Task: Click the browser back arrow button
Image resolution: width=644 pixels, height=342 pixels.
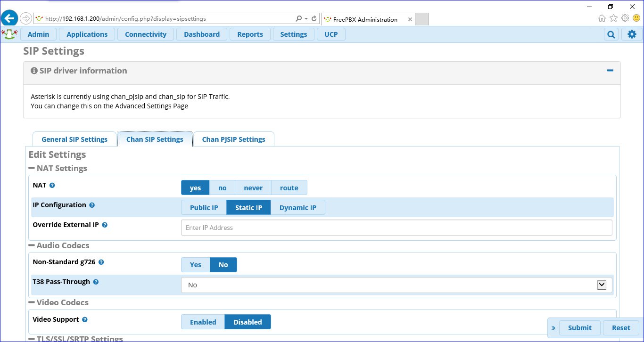Action: click(x=9, y=18)
